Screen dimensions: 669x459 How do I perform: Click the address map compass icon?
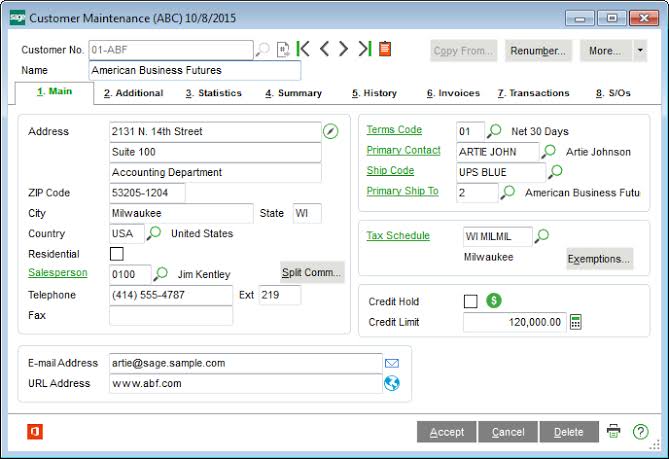[331, 131]
